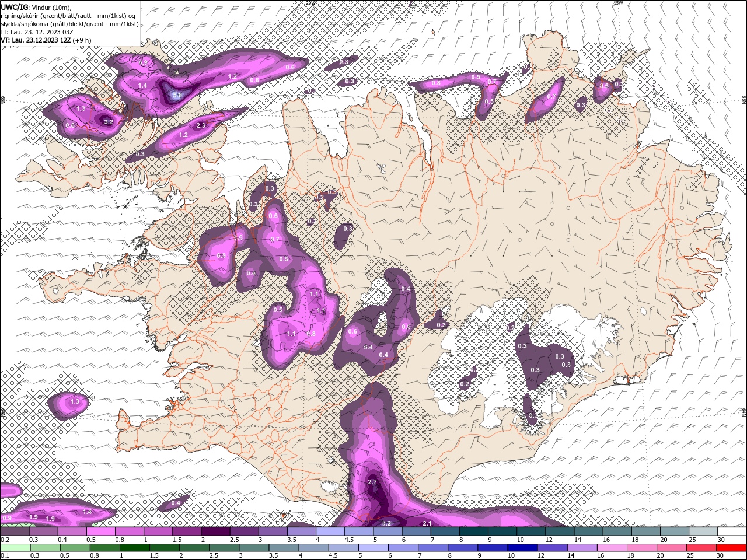Click the "IT: Lau. 23. 12. 2023 03Z" line
747x560 pixels.
point(36,32)
